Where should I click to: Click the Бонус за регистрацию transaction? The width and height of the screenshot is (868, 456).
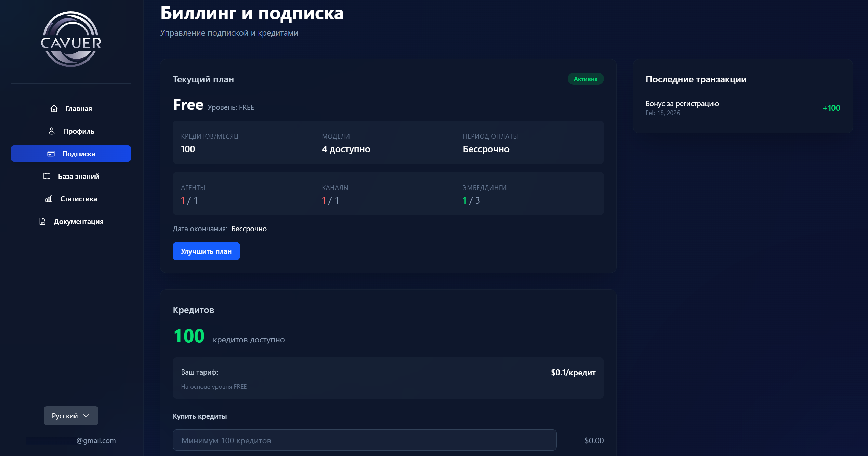tap(682, 104)
